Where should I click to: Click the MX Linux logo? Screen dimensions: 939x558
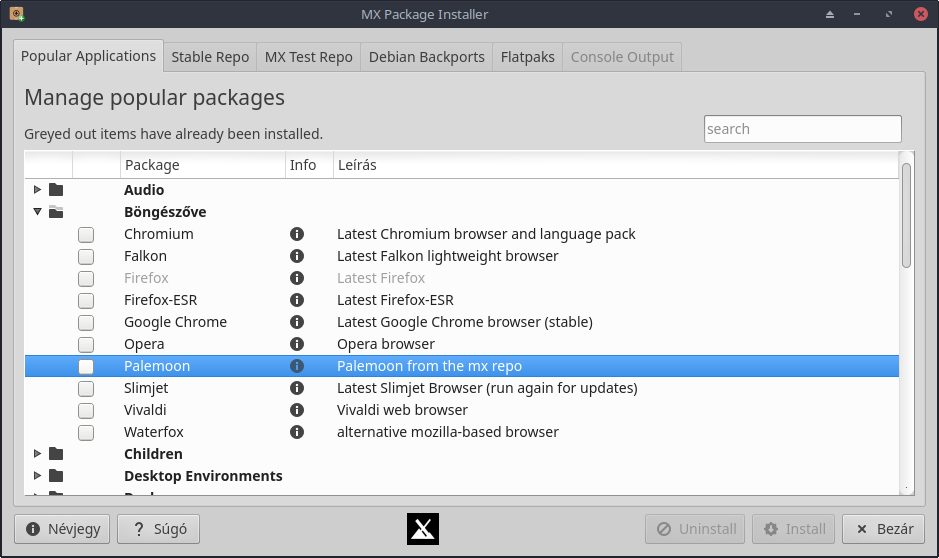point(423,529)
